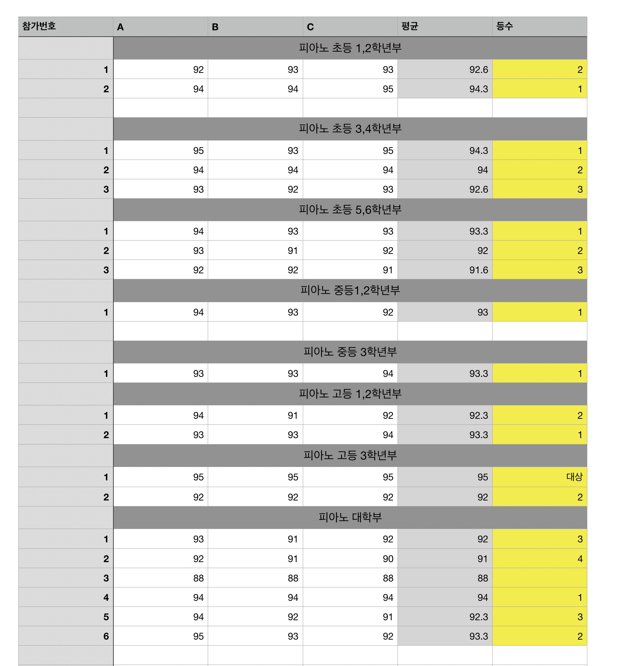Viewport: 644px width, 666px height.
Task: Click column header A
Action: point(161,26)
